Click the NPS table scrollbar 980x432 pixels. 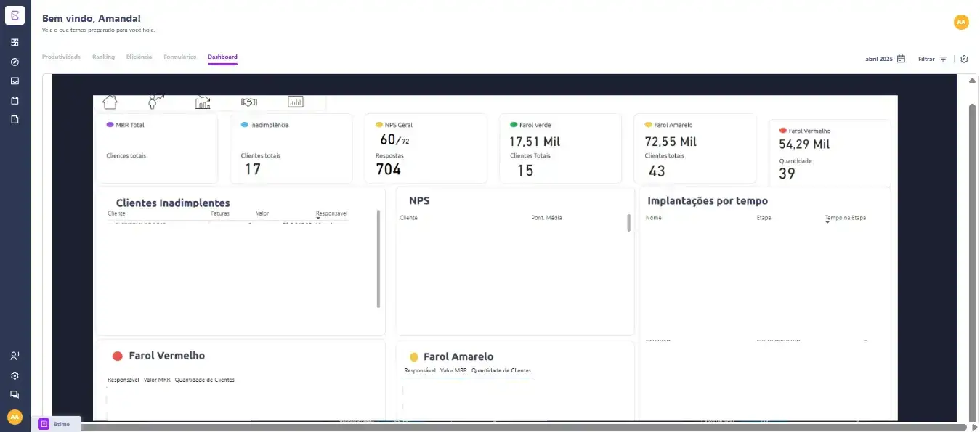tap(629, 223)
